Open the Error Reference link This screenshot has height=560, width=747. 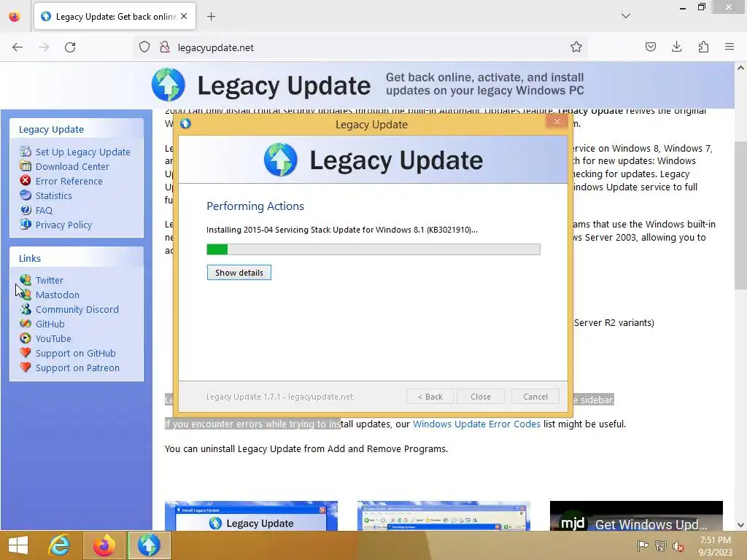tap(69, 181)
